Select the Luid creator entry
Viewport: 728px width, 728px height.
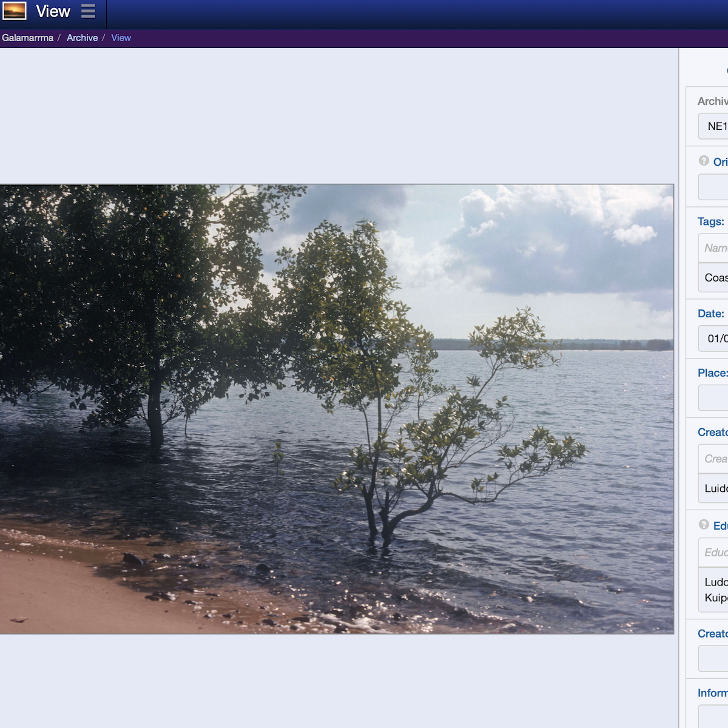coord(713,488)
